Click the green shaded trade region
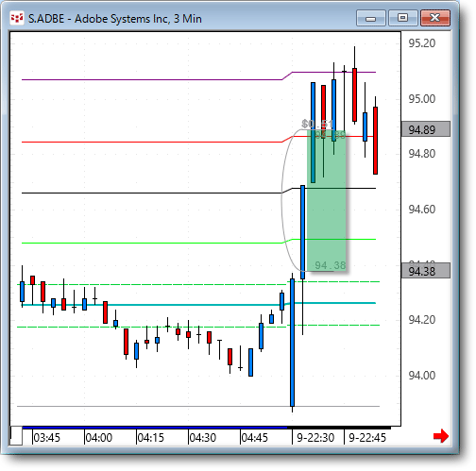The image size is (476, 471). [327, 200]
